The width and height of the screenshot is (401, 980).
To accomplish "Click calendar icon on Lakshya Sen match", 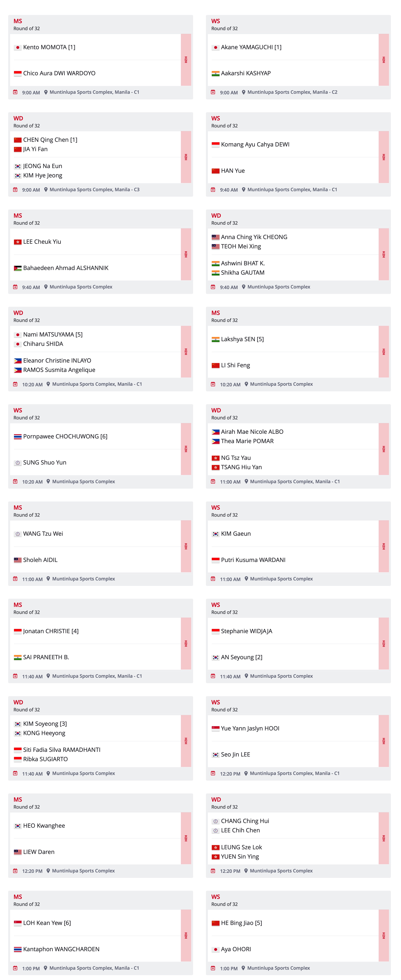I will click(213, 384).
